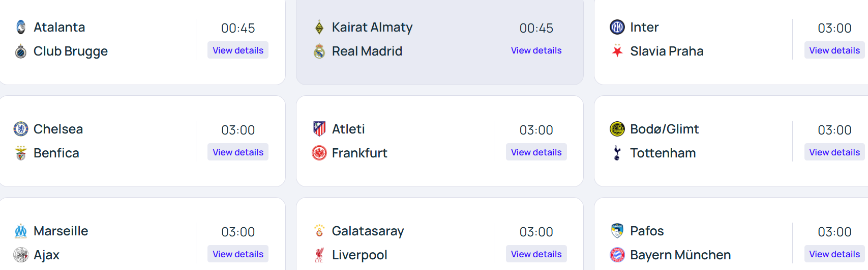Select the Pafos team name
This screenshot has height=270, width=868.
pos(647,231)
